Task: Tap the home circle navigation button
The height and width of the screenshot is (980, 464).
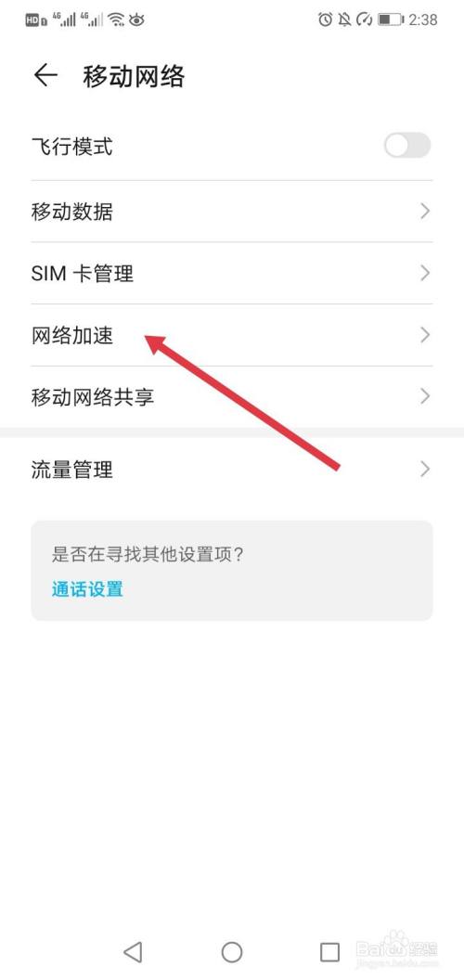Action: coord(232,951)
